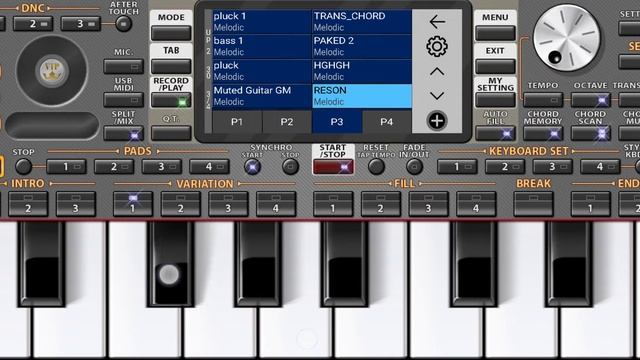Screen dimensions: 640x360
Task: Select VARIATION 1 button
Action: coord(133,204)
